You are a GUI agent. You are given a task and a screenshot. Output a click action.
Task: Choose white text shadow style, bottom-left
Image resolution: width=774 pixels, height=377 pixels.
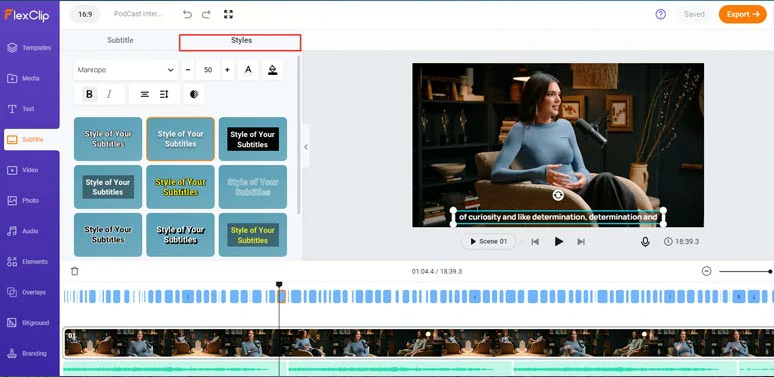click(108, 234)
